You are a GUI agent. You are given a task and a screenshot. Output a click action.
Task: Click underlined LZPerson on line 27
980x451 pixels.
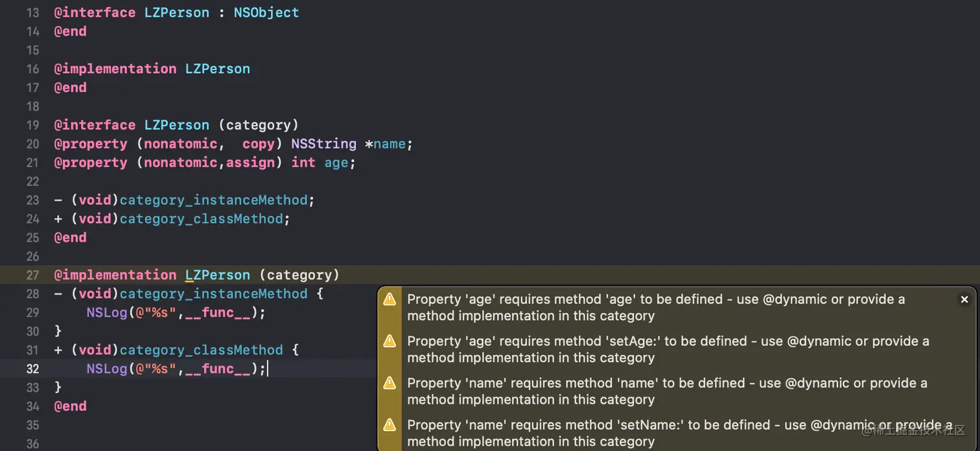click(217, 275)
